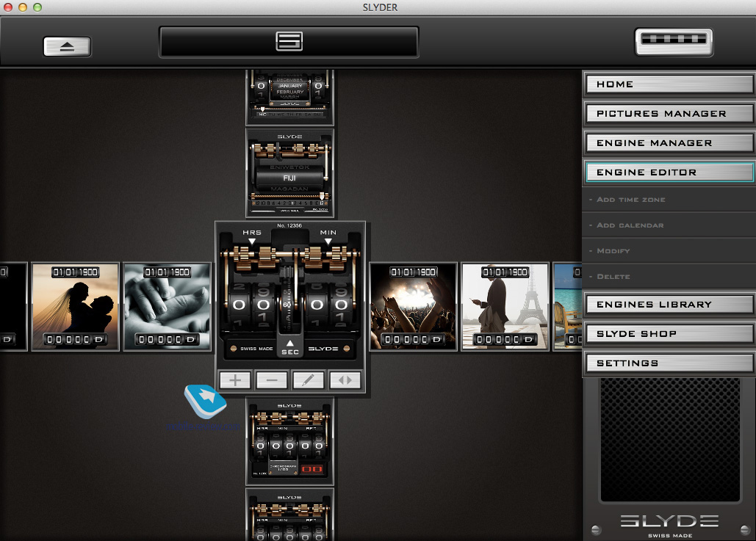This screenshot has height=541, width=756.
Task: Select the beach chair thumbnail at right edge
Action: (x=567, y=306)
